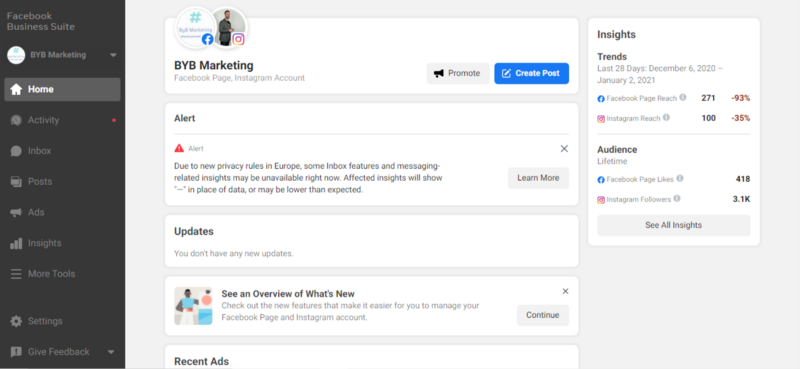Click the BYB Marketing page title
Image resolution: width=800 pixels, height=369 pixels.
point(214,65)
